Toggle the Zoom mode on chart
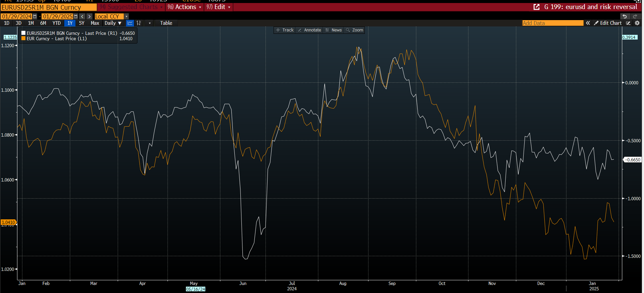644x293 pixels. point(354,30)
